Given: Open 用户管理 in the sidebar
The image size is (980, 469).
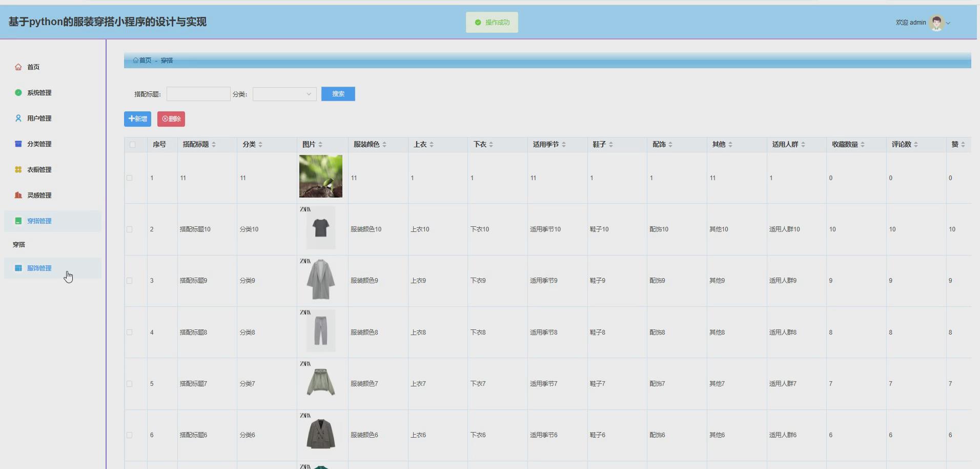Looking at the screenshot, I should (39, 118).
